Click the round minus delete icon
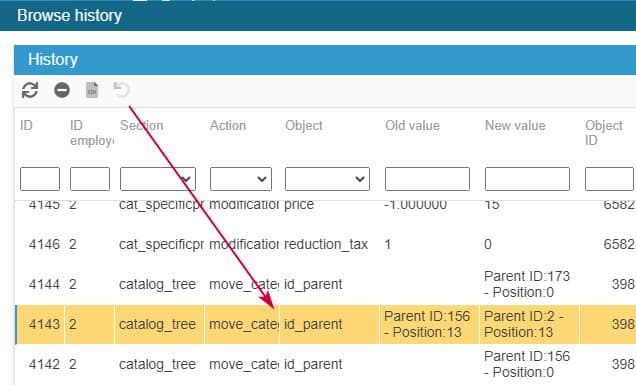This screenshot has height=385, width=636. tap(62, 90)
